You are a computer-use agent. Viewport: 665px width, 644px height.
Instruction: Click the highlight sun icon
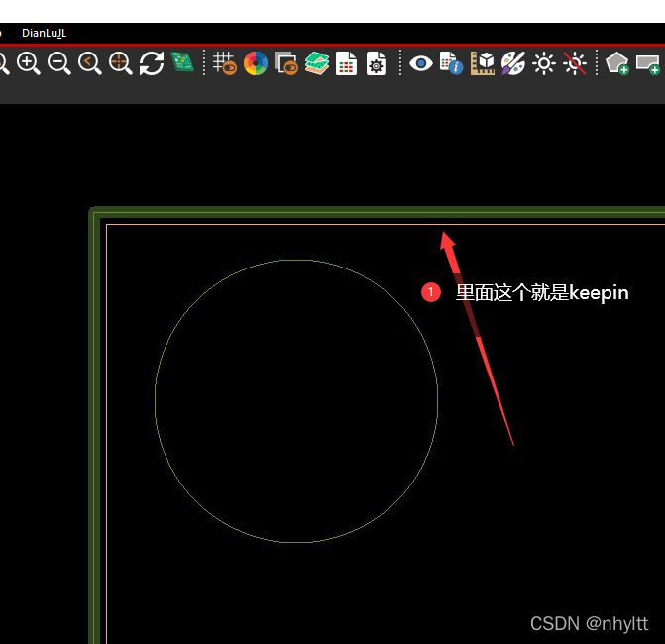click(x=544, y=64)
